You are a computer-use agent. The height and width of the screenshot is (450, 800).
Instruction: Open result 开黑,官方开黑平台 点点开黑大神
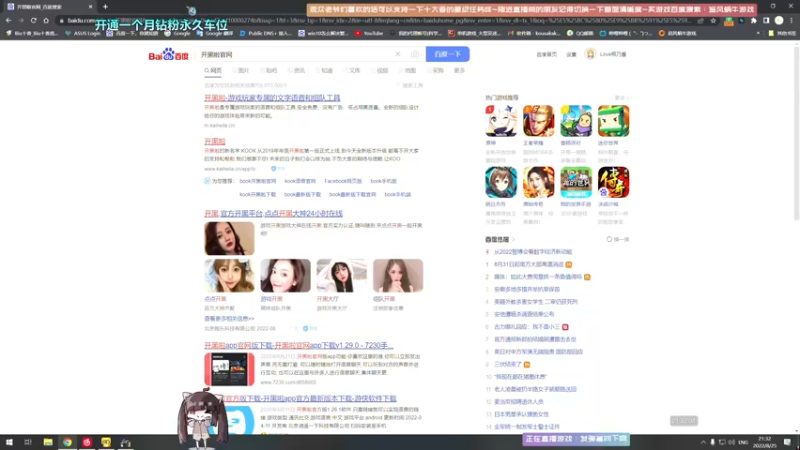[x=273, y=213]
